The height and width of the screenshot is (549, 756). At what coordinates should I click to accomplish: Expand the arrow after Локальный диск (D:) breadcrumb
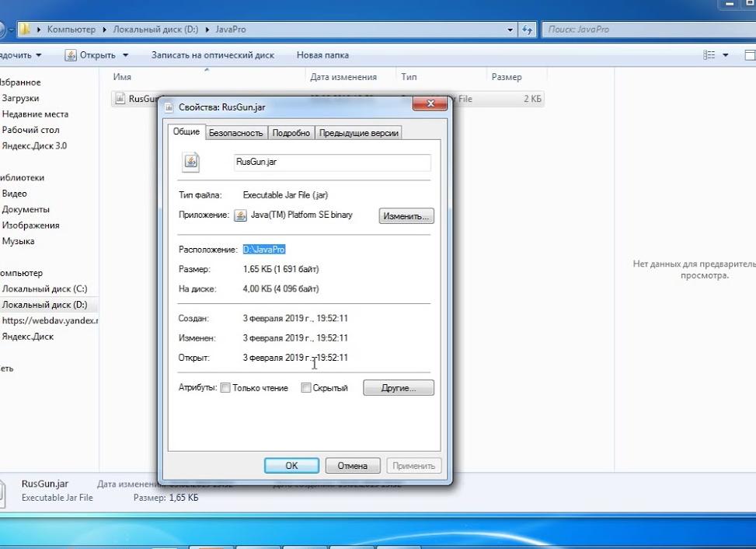point(207,30)
